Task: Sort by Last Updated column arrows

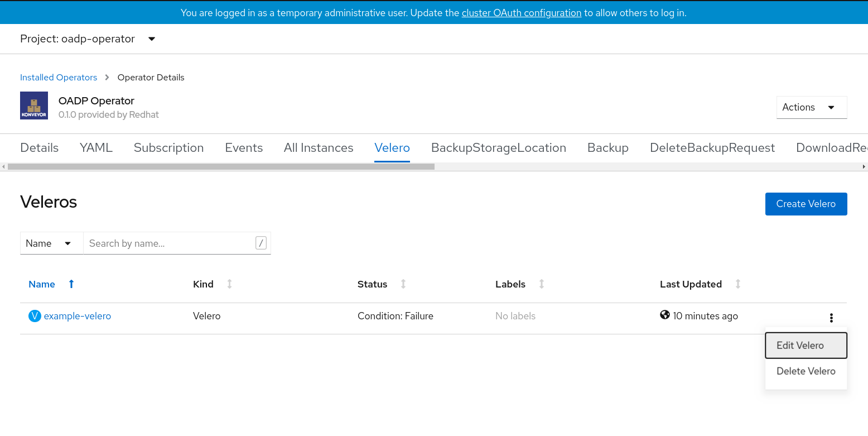Action: [x=737, y=284]
